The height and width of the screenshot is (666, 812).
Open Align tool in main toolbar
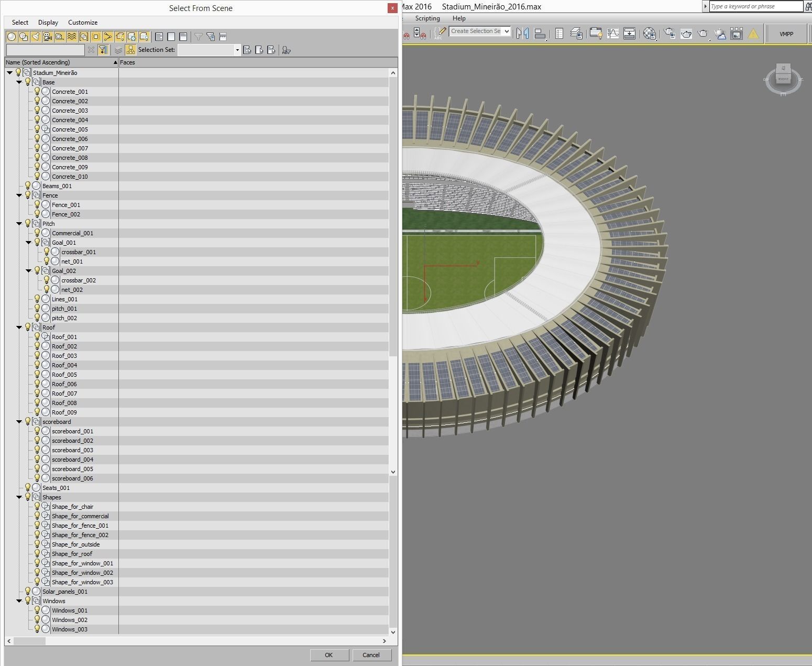point(540,34)
